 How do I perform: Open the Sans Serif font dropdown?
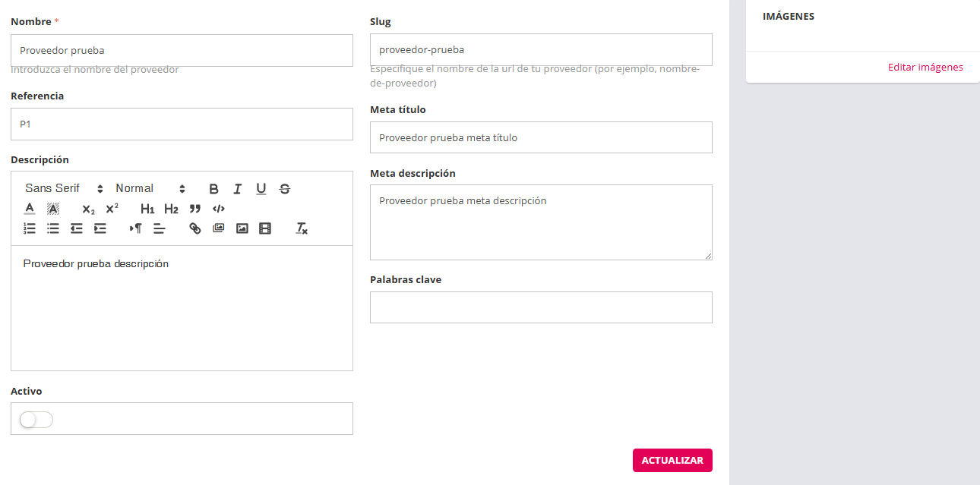click(x=63, y=189)
